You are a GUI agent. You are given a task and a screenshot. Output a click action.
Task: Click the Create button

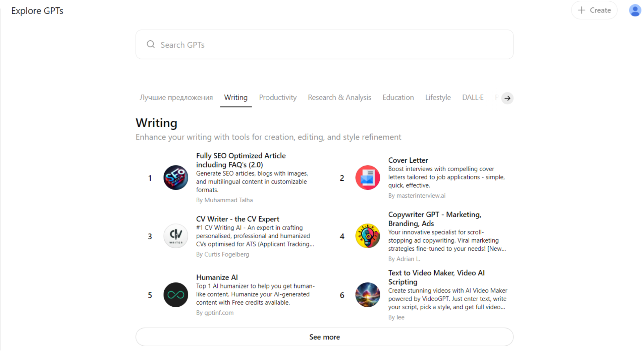pyautogui.click(x=594, y=10)
